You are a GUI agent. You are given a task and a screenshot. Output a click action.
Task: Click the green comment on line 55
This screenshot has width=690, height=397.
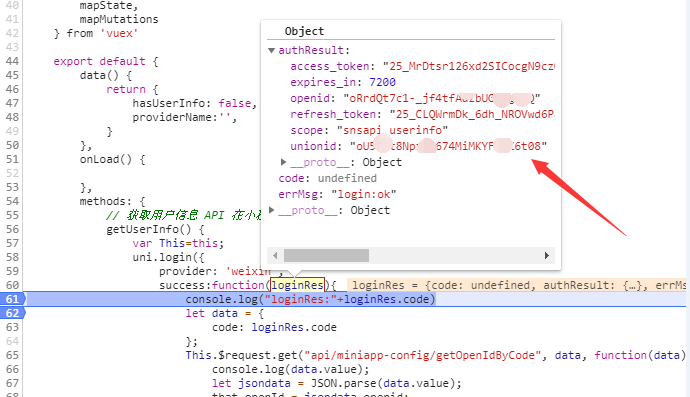point(184,215)
